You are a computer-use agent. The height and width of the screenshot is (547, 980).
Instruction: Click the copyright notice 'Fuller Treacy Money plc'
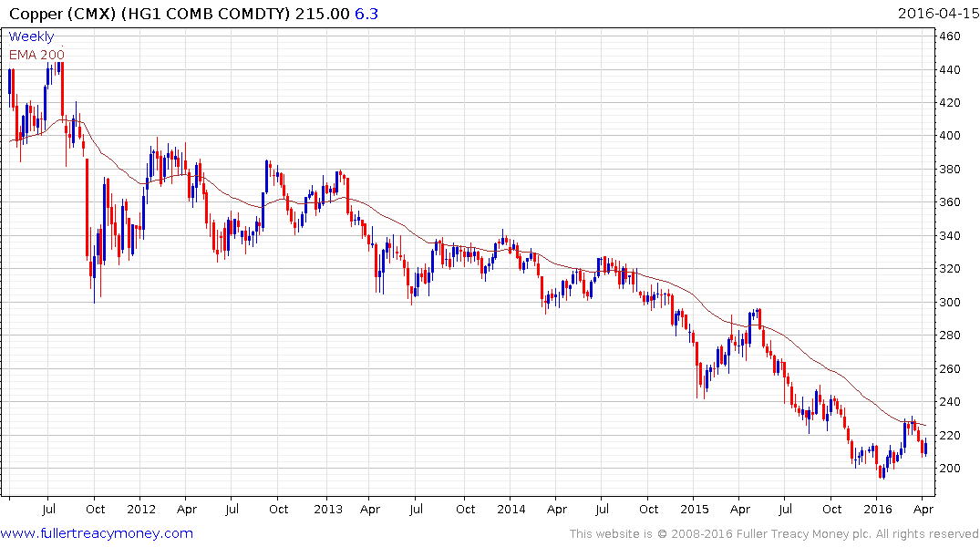803,534
